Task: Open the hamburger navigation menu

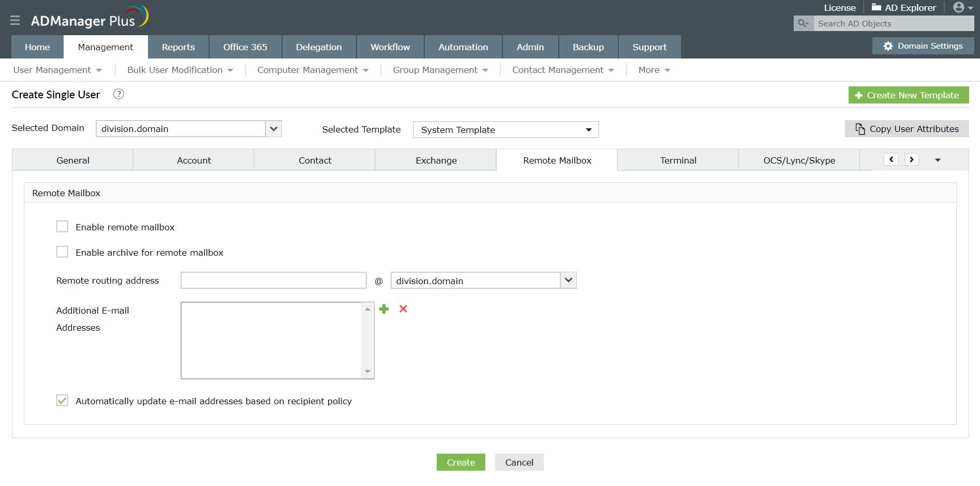Action: click(15, 20)
